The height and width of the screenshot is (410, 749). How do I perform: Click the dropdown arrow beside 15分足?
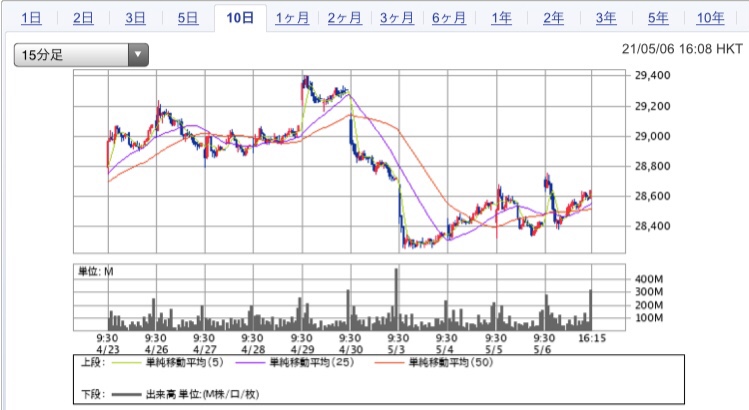point(138,55)
